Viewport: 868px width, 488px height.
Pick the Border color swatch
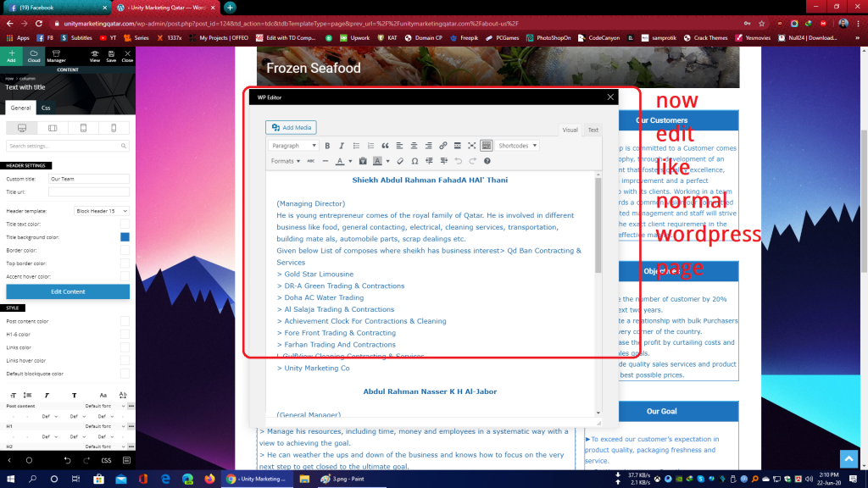coord(125,250)
